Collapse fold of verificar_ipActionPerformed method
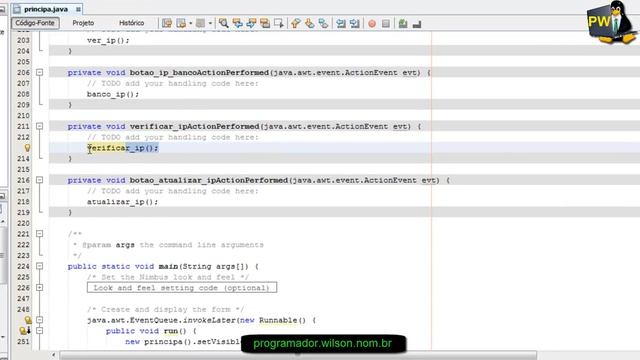 point(40,126)
